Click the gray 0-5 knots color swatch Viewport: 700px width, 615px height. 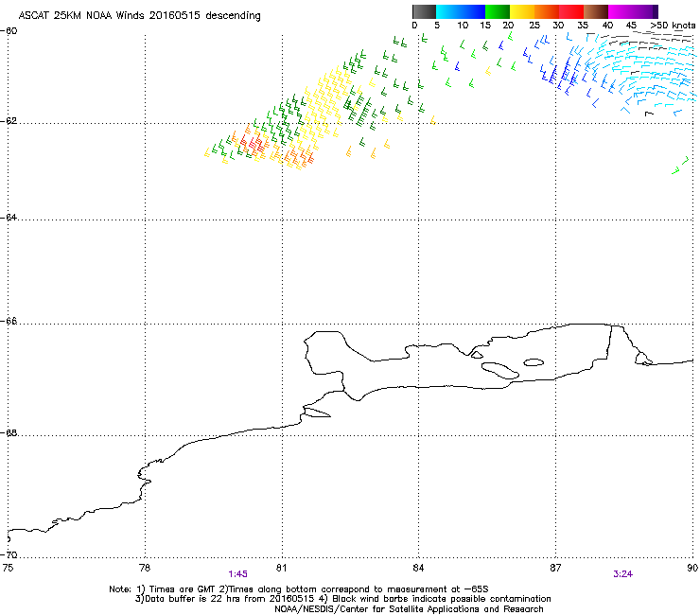(424, 11)
